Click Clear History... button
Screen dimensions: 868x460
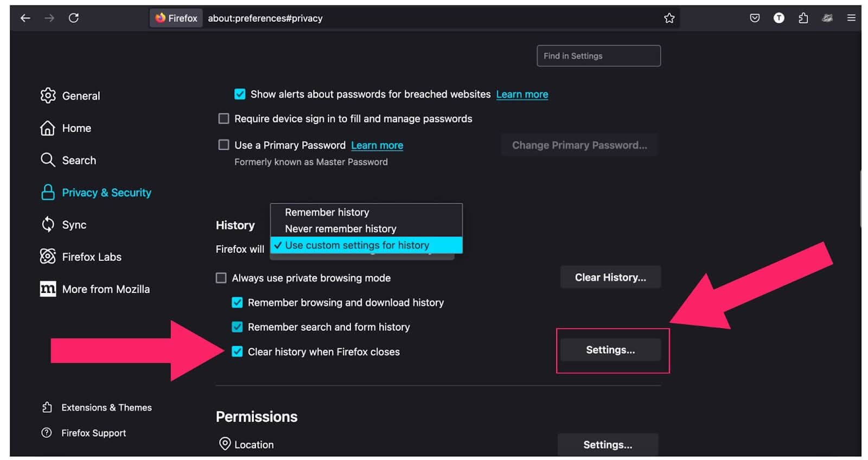pyautogui.click(x=610, y=277)
